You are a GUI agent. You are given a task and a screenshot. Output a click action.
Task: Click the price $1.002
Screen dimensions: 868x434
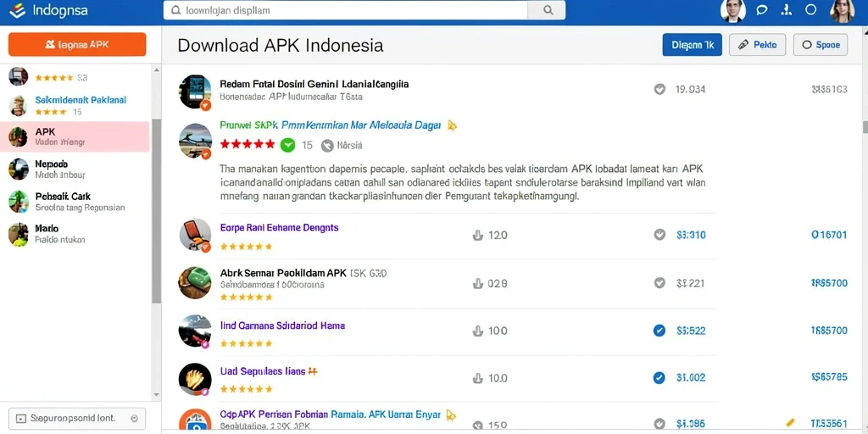click(691, 379)
